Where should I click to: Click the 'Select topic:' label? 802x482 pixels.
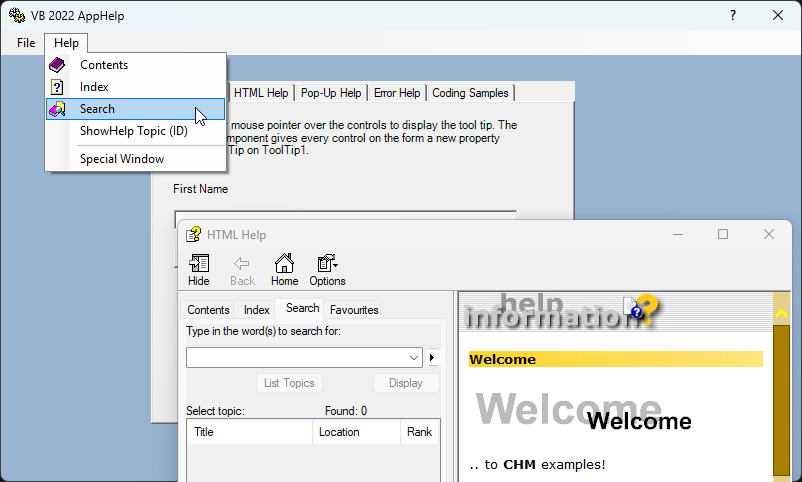coord(215,411)
